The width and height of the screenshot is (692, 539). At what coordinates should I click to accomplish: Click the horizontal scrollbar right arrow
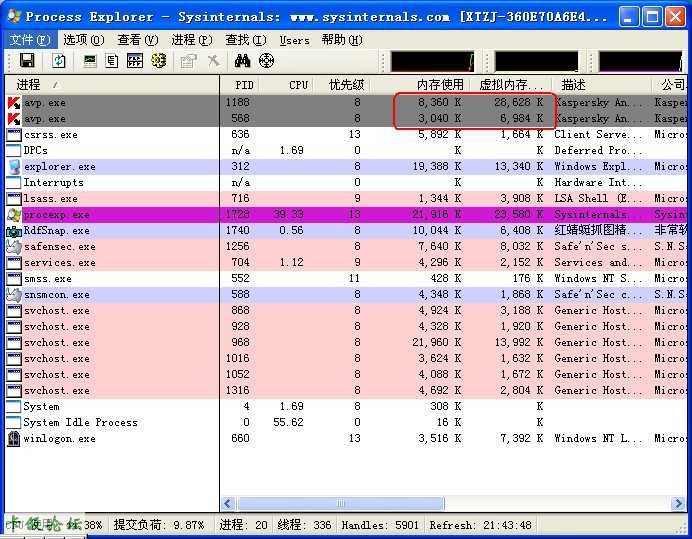click(678, 503)
